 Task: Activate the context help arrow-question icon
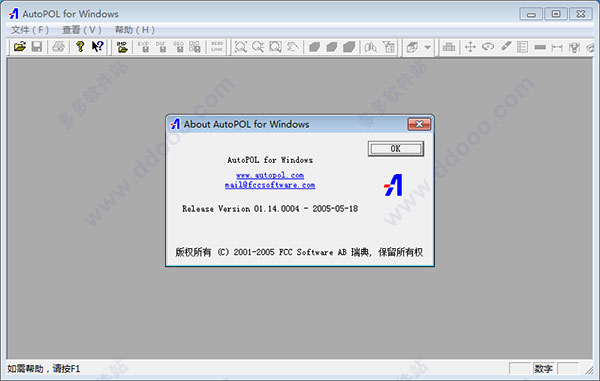[98, 47]
